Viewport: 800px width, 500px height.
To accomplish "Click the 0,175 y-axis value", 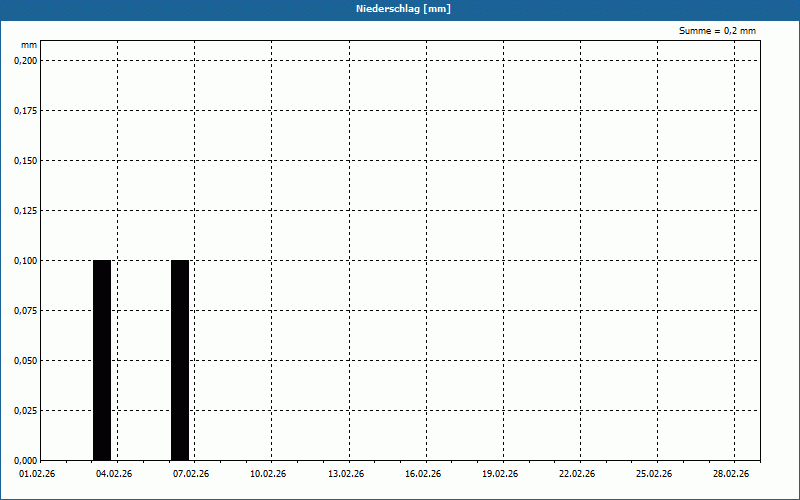I will [x=25, y=111].
